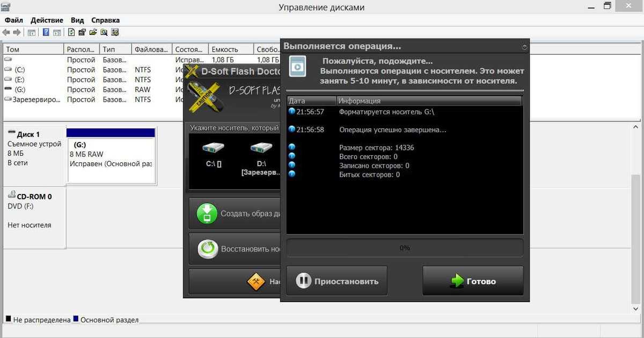Image resolution: width=644 pixels, height=338 pixels.
Task: Click the orange tools settings icon
Action: pos(257,282)
